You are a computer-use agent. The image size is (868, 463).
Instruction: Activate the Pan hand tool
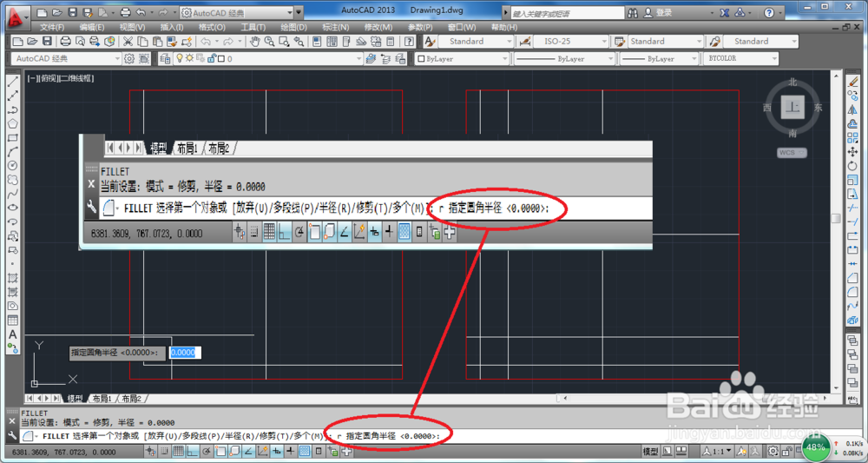[x=254, y=41]
